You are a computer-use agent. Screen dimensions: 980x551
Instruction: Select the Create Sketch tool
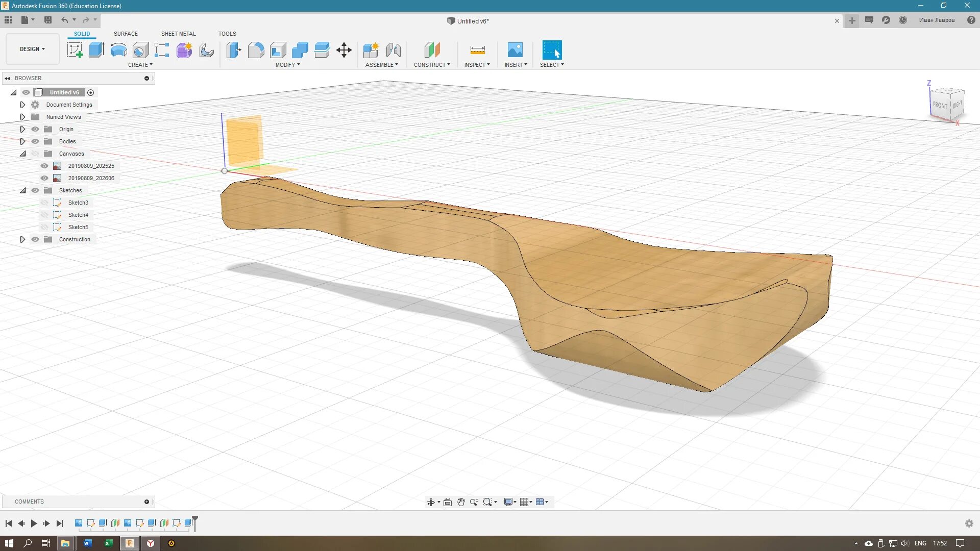click(x=75, y=50)
